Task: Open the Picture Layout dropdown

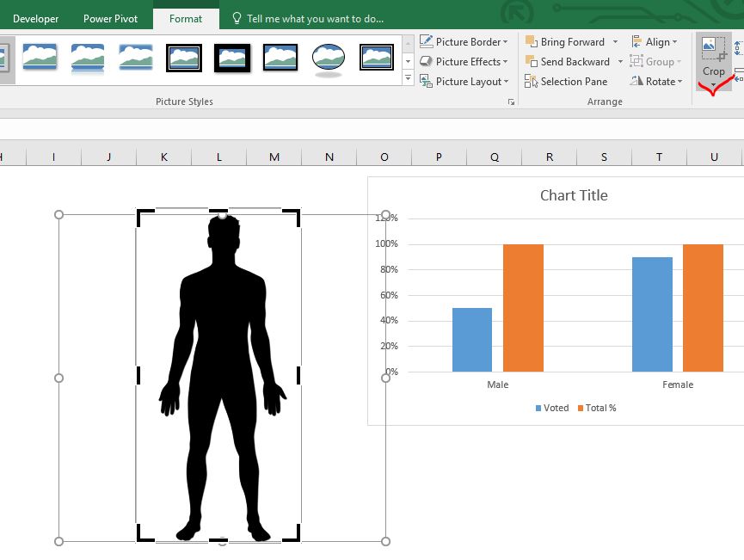Action: point(464,82)
